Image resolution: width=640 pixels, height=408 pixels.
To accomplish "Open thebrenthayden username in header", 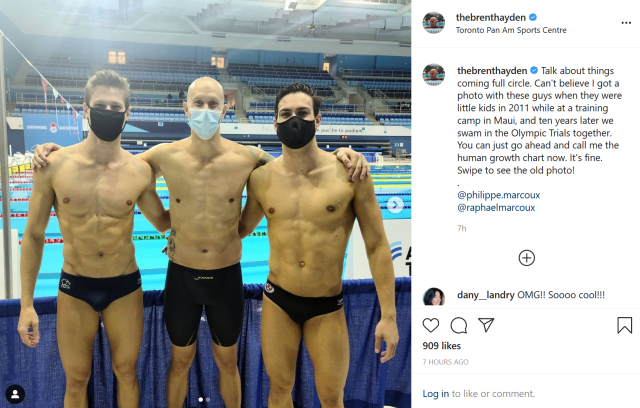I will pos(491,17).
